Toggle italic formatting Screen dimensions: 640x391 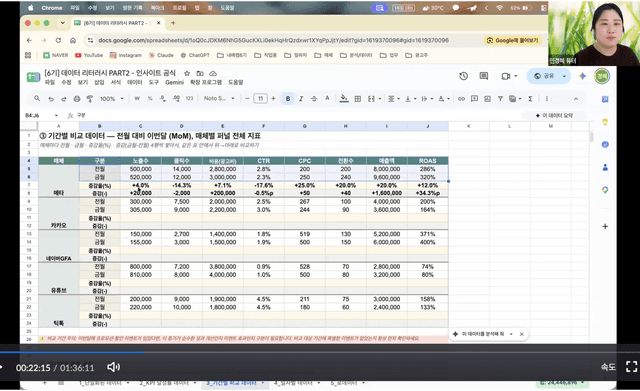pos(301,98)
